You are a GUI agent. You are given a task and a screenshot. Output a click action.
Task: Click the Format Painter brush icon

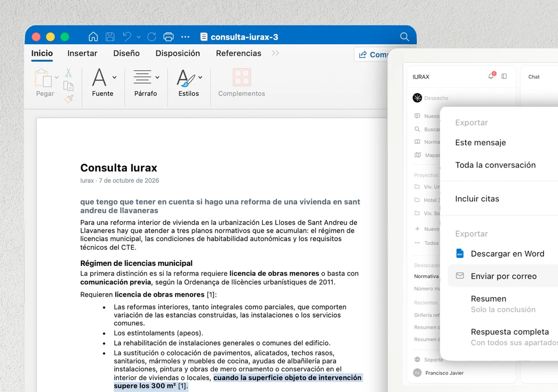tap(69, 99)
